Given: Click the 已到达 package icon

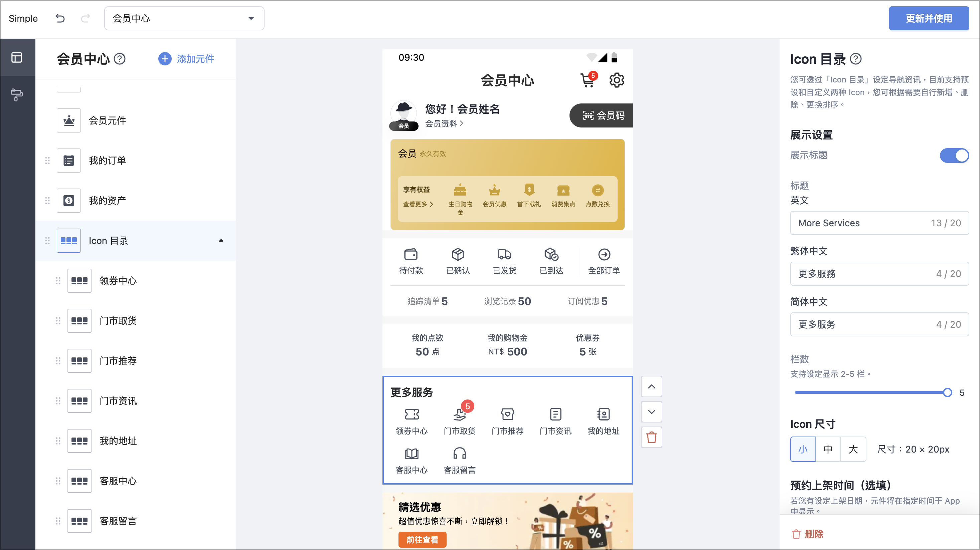Looking at the screenshot, I should coord(551,254).
